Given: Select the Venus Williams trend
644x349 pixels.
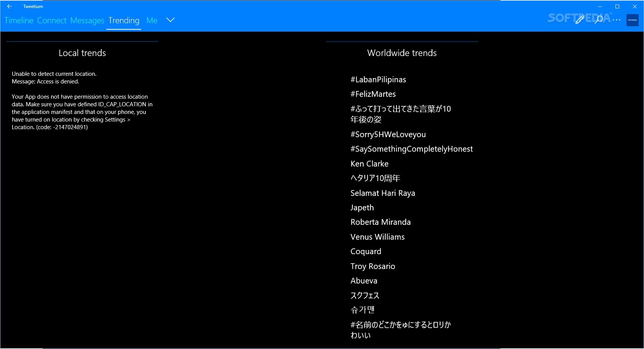Looking at the screenshot, I should [377, 237].
